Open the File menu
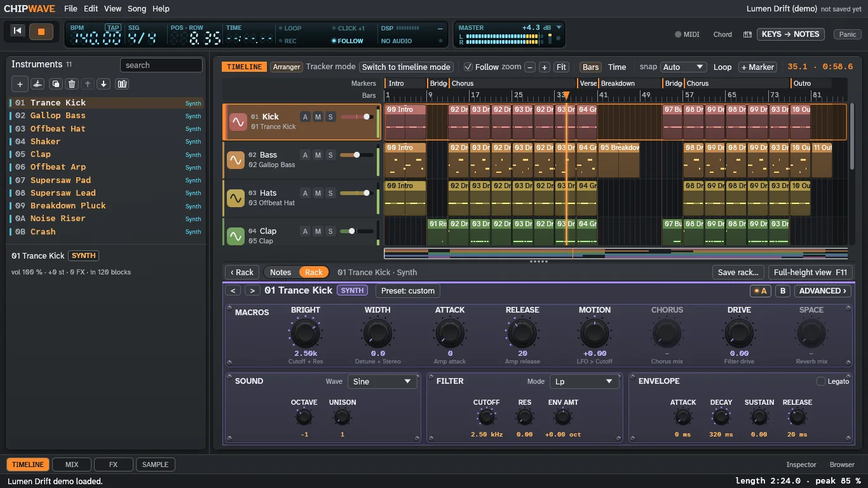Screen dimensions: 868x488 coord(71,9)
